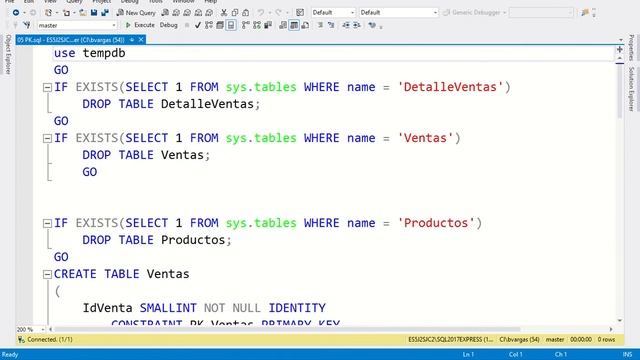Click the Paste icon in toolbar
640x360 pixels.
click(x=245, y=13)
